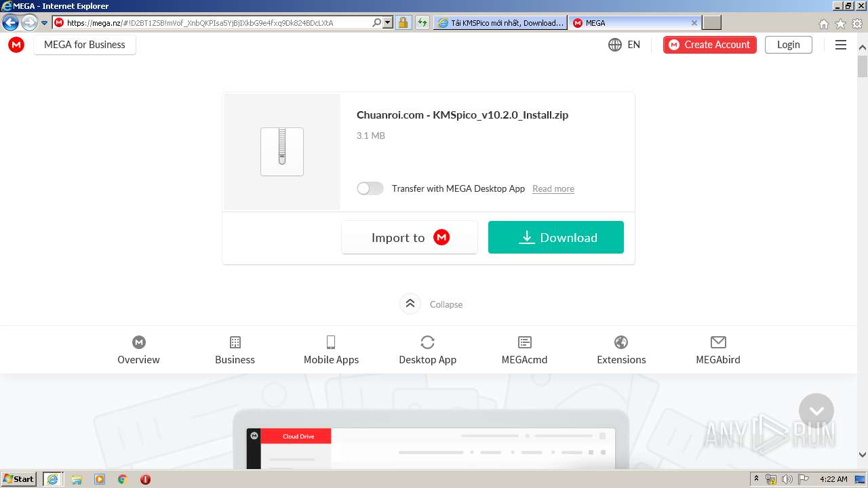Image resolution: width=868 pixels, height=488 pixels.
Task: Toggle Transfer with MEGA Desktop App
Action: coord(370,188)
